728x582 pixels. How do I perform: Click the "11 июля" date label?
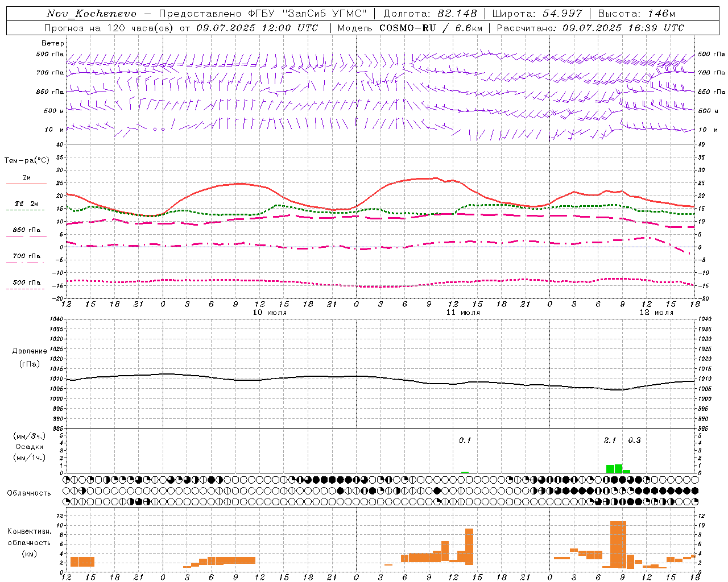point(463,313)
